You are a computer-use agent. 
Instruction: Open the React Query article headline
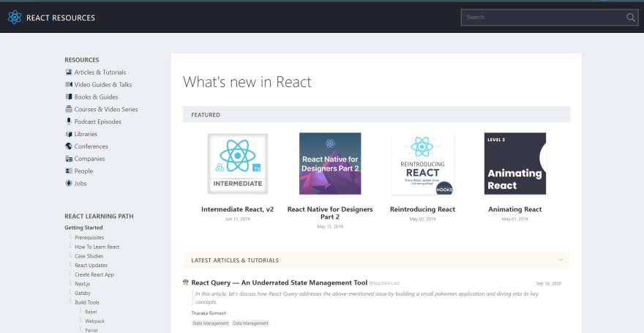(280, 283)
